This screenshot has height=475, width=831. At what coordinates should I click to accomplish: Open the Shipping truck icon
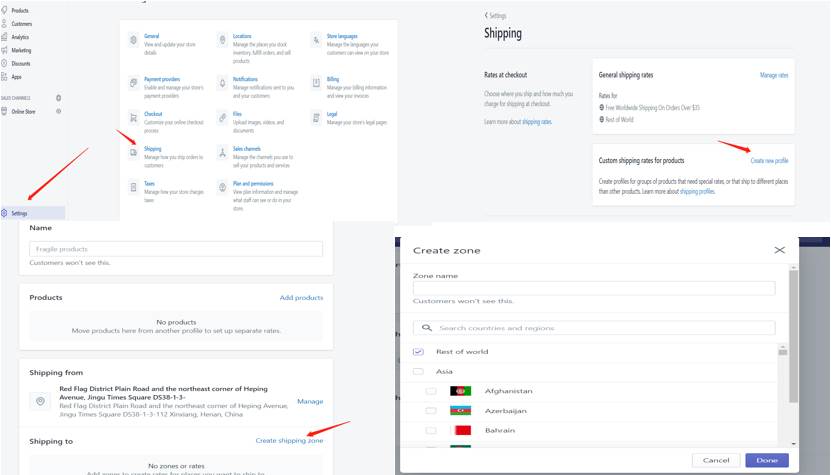point(134,153)
